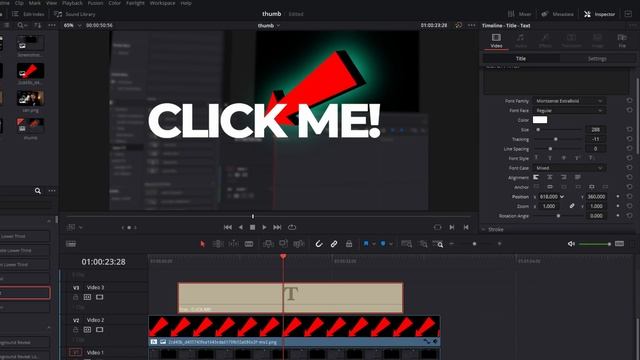
Task: Open Timeline View Options icon
Action: pos(71,244)
